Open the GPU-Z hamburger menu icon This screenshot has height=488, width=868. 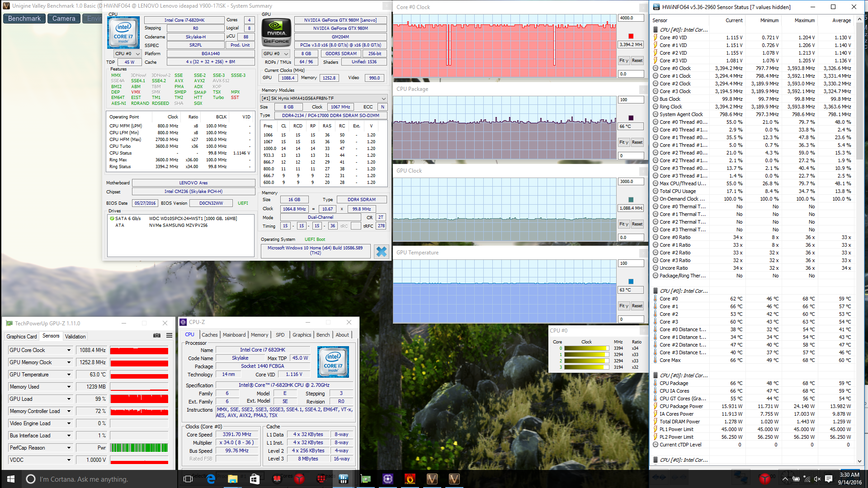[169, 336]
